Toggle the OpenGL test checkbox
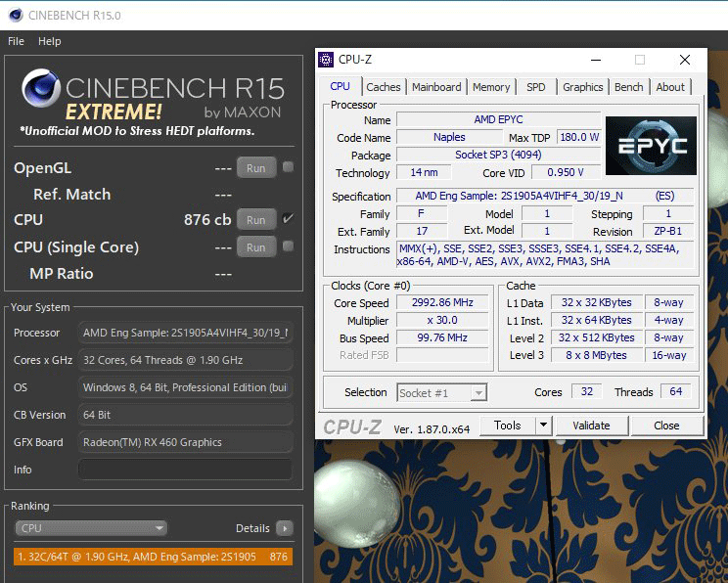728x583 pixels. (288, 167)
